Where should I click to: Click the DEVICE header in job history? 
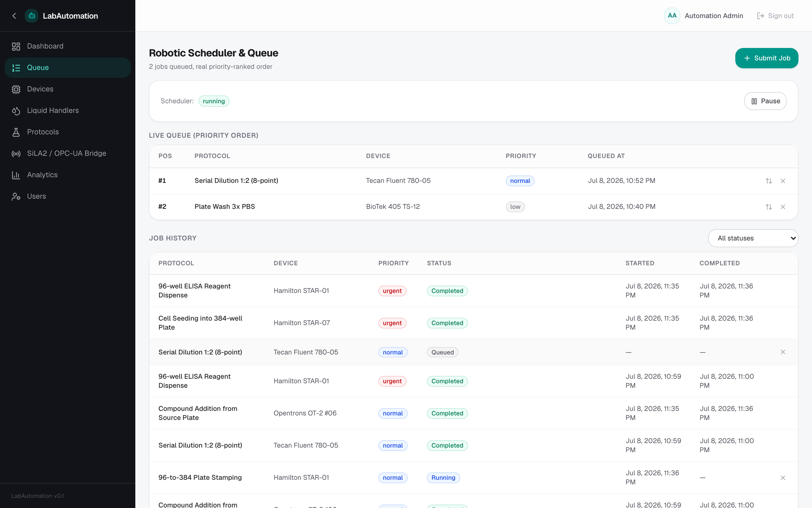click(286, 263)
